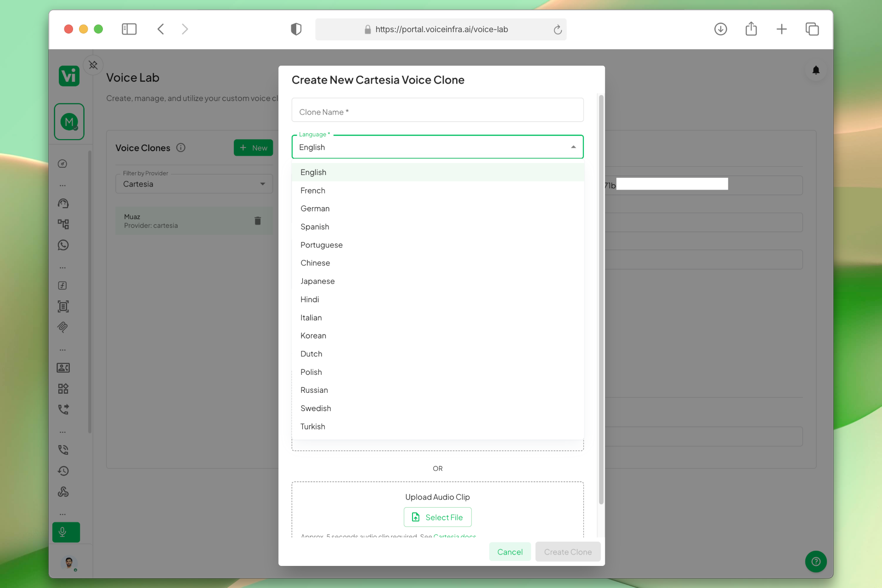Screen dimensions: 882x588
Task: Open the document scan sidebar icon
Action: pos(63,306)
